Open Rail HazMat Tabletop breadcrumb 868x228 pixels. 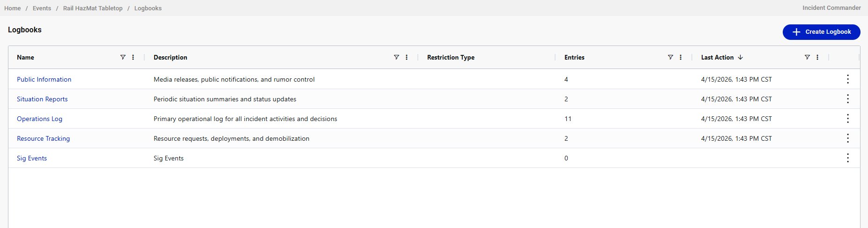click(x=93, y=8)
